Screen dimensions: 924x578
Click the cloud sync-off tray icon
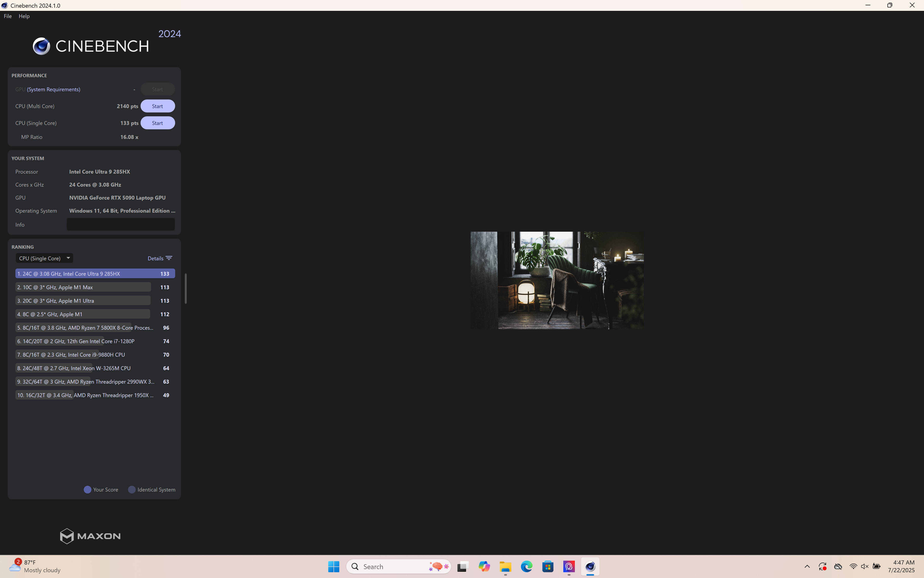click(838, 566)
